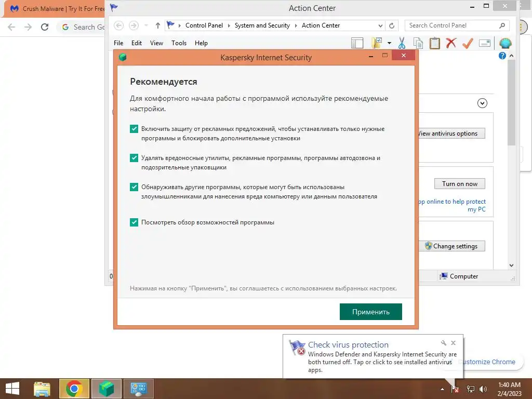Click the red X Delete toolbar icon
The height and width of the screenshot is (399, 532).
click(x=451, y=43)
